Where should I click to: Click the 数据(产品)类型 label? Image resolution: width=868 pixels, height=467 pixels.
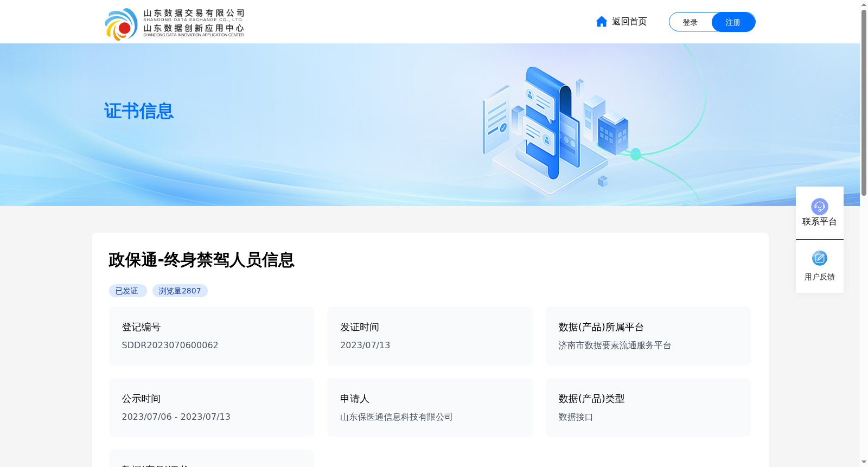(x=591, y=399)
